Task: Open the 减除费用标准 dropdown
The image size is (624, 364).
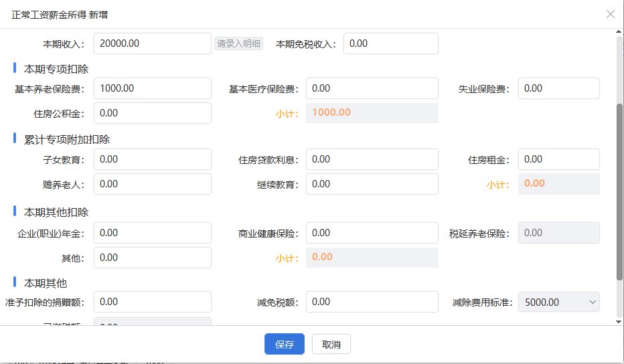Action: click(558, 302)
